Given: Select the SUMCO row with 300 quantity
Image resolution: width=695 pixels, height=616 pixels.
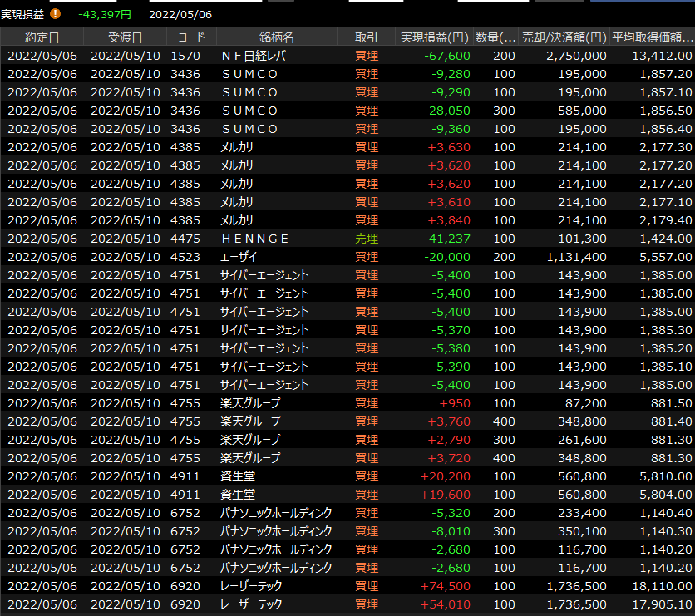Looking at the screenshot, I should coord(250,111).
